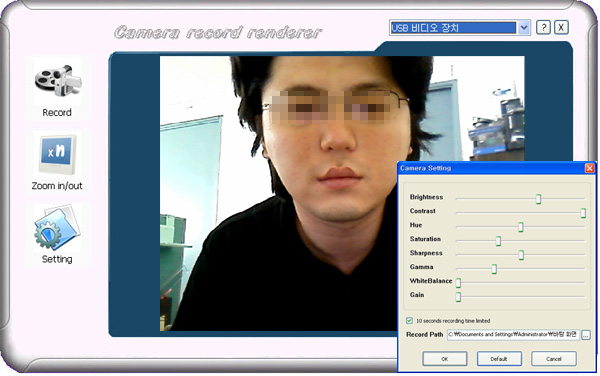Close the Camera Setting dialog
Screen dimensions: 600x376
(x=590, y=168)
